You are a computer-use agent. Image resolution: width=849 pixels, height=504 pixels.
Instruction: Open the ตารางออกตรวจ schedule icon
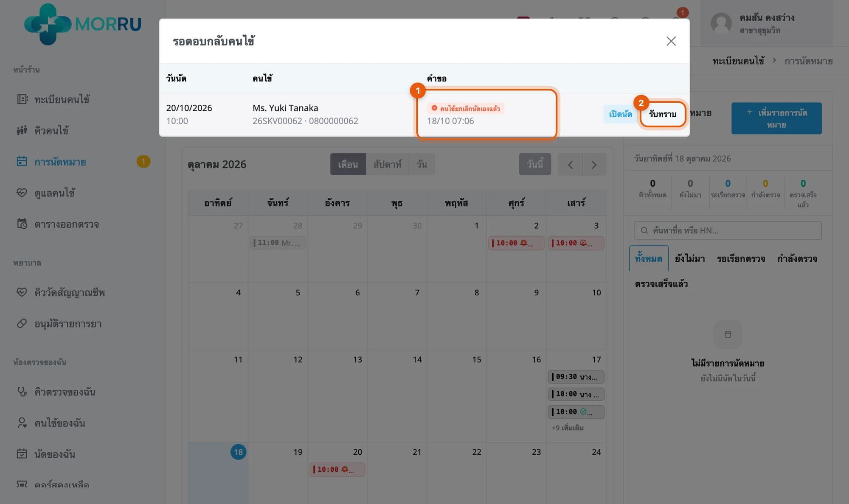point(22,224)
